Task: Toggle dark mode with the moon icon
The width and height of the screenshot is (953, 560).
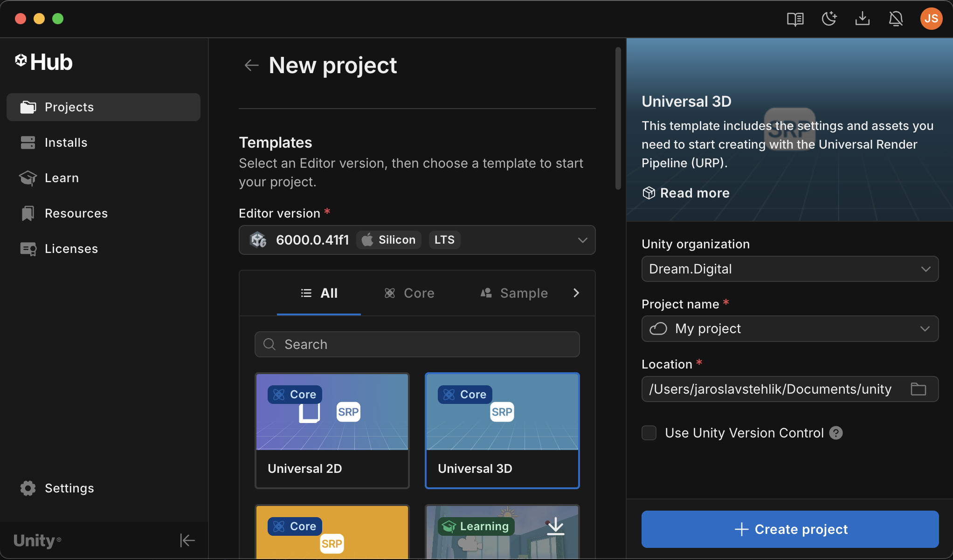Action: pos(829,19)
